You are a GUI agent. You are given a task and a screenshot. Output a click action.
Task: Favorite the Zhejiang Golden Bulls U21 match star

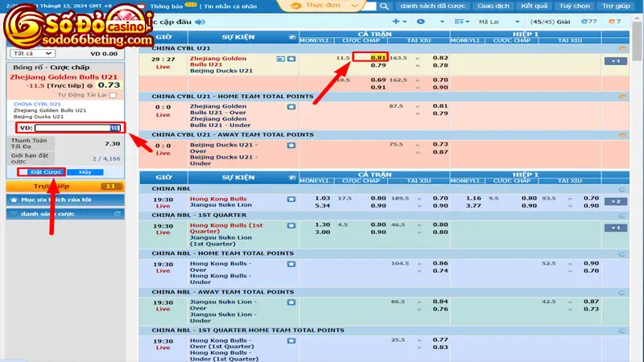(x=291, y=59)
